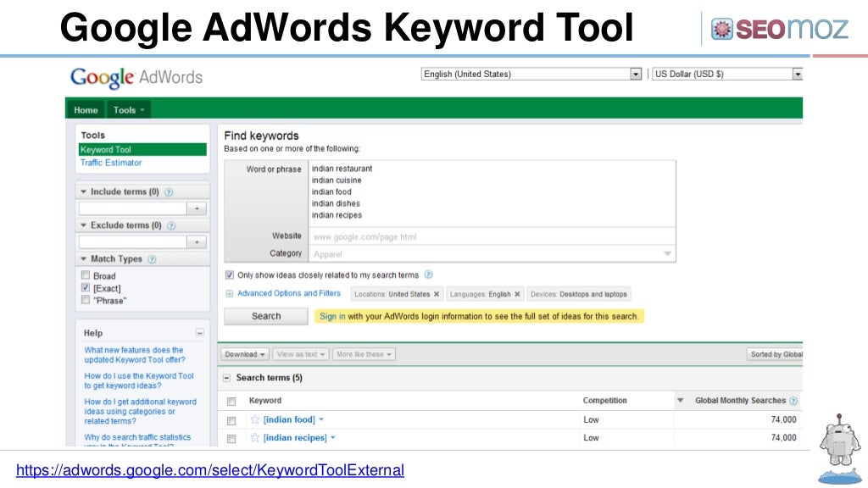Sort by the Keyword column header

point(265,401)
